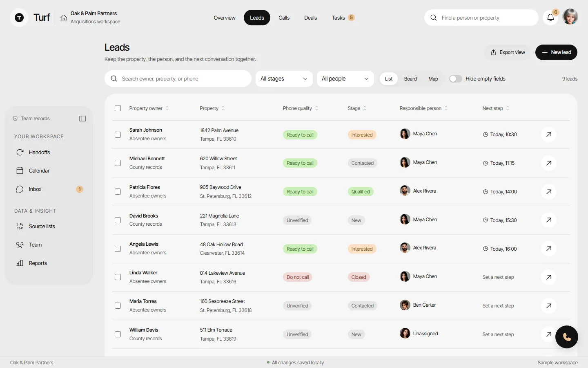Click Set a next step for William Davis
588x368 pixels.
pos(498,334)
